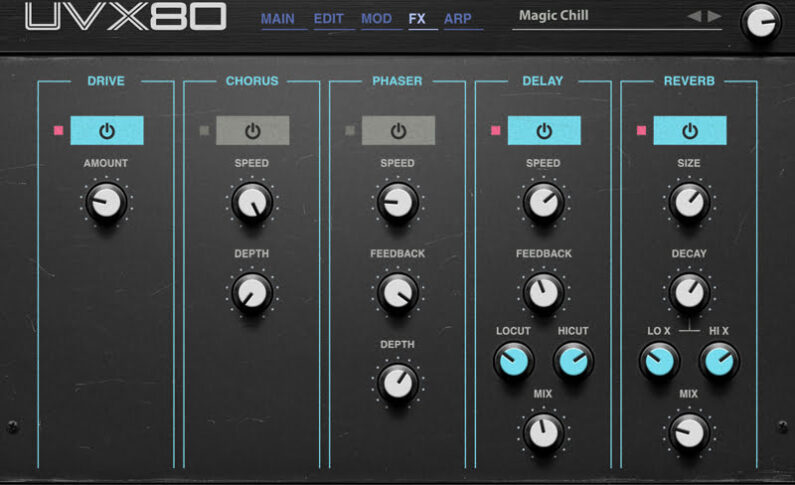The width and height of the screenshot is (795, 485).
Task: Click the Chorus gray indicator LED
Action: pyautogui.click(x=204, y=130)
